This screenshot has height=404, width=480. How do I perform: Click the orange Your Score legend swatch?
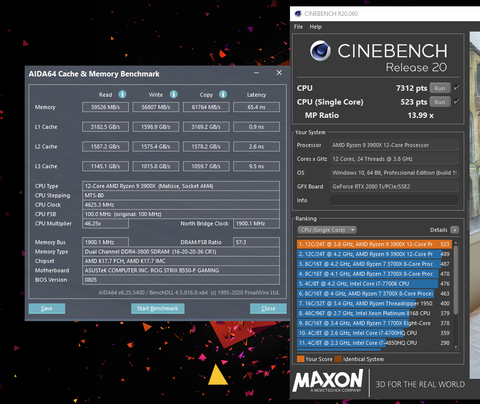coord(300,359)
